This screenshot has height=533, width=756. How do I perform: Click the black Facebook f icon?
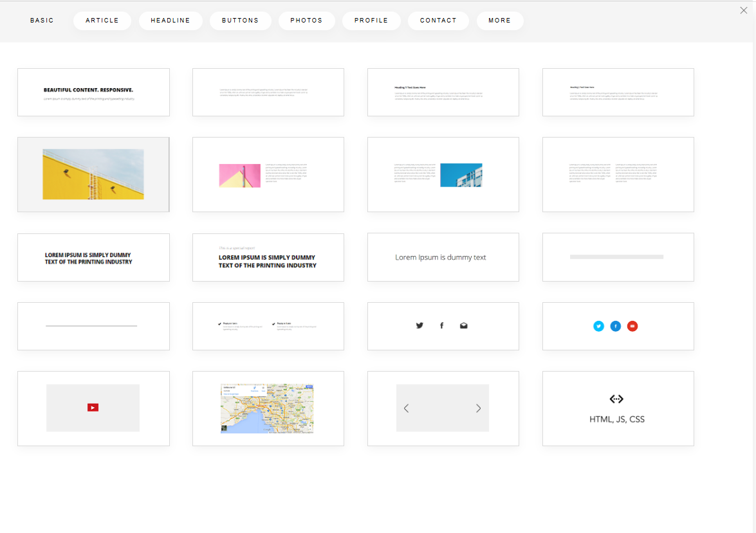(x=442, y=326)
